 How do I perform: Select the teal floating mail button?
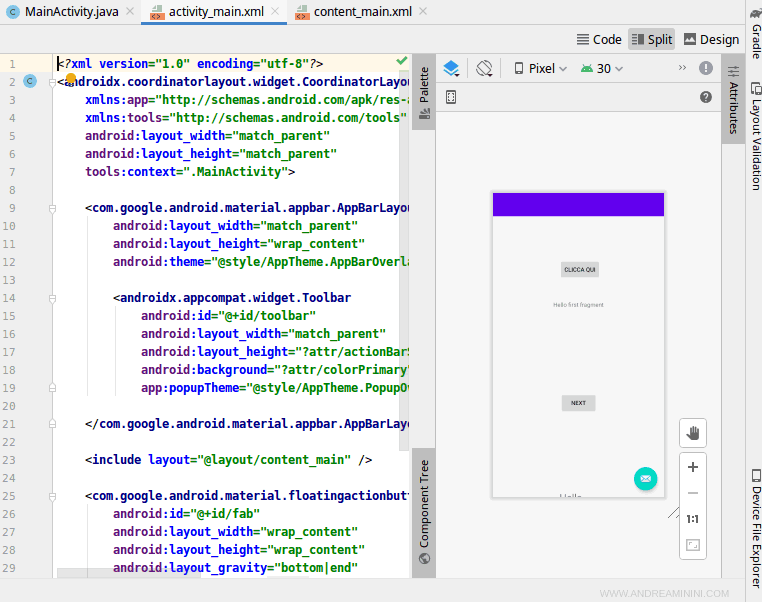(x=645, y=479)
